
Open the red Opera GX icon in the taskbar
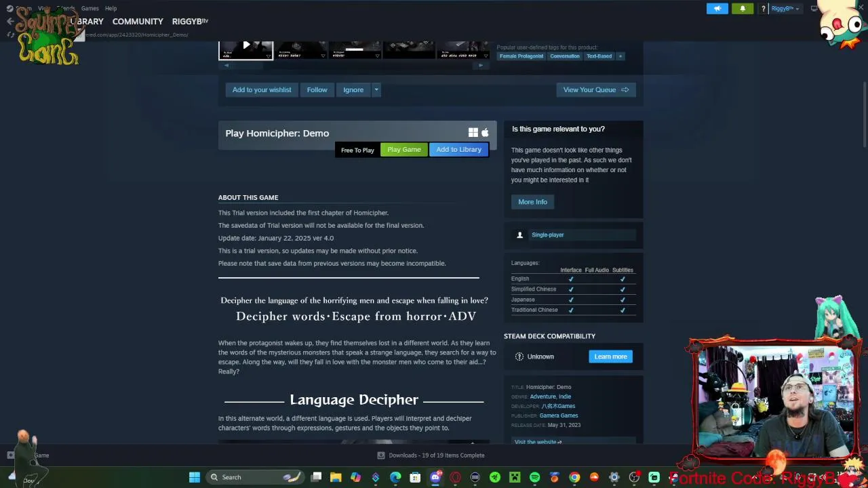[455, 477]
